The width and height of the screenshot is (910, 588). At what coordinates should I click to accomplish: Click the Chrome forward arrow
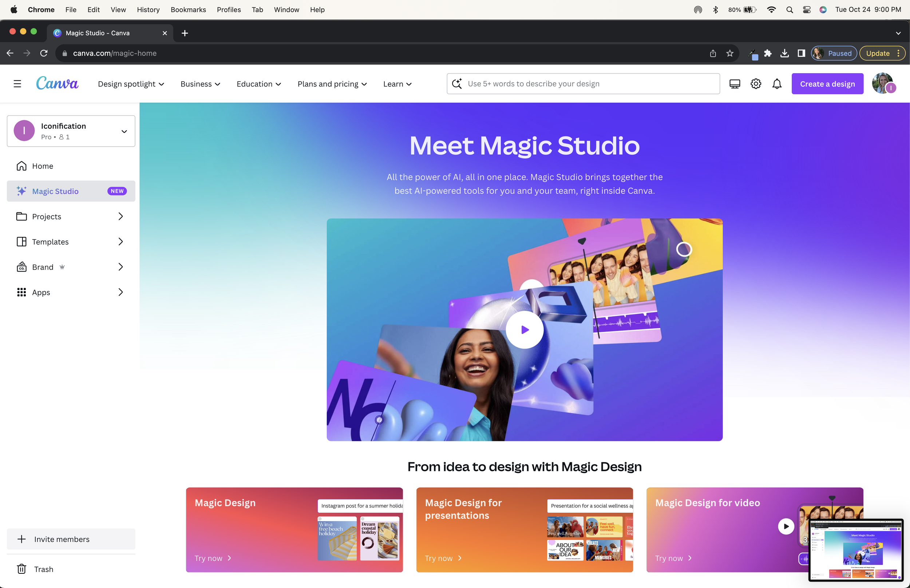point(27,53)
